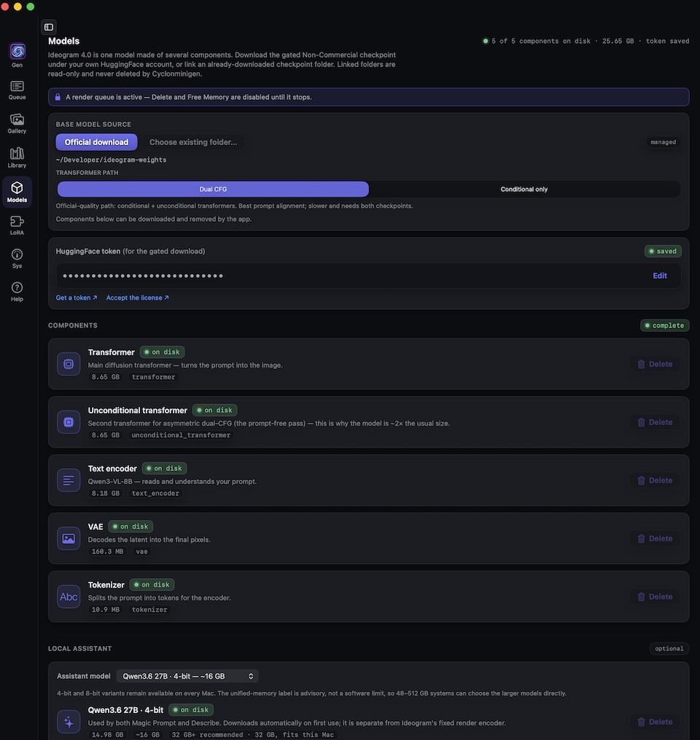Choose existing folder for base model

[x=193, y=142]
